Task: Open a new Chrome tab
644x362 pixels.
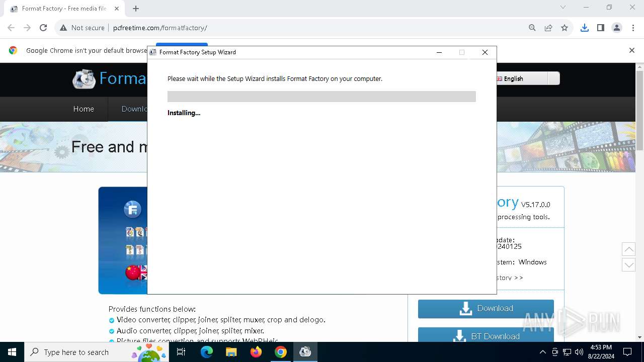Action: click(136, 9)
